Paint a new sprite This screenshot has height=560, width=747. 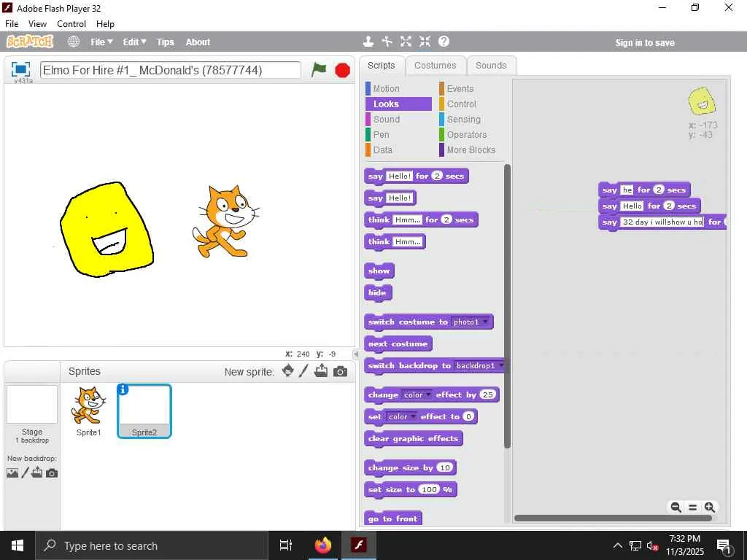[x=304, y=370]
